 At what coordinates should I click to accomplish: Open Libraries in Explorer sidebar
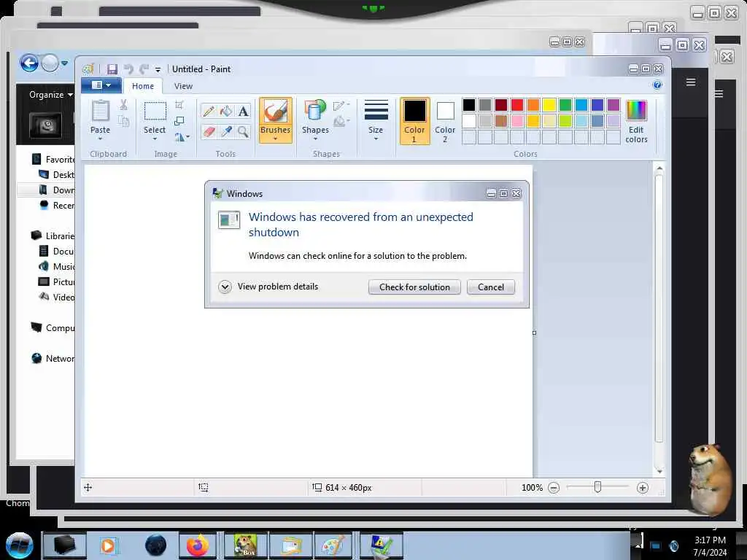coord(53,236)
